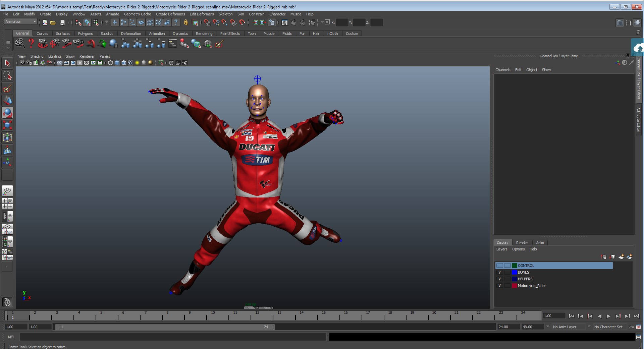Toggle visibility of the HELPERS layer
644x349 pixels.
pos(499,279)
